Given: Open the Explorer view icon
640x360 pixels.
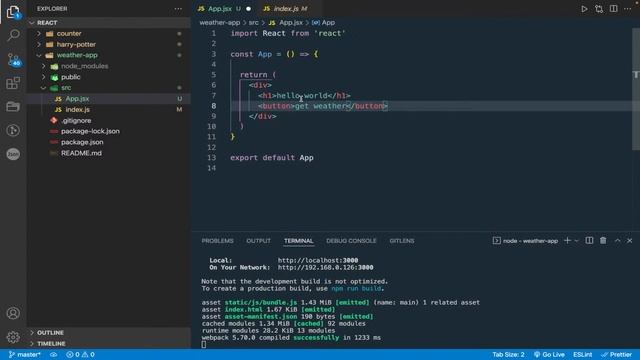Looking at the screenshot, I should click(13, 12).
